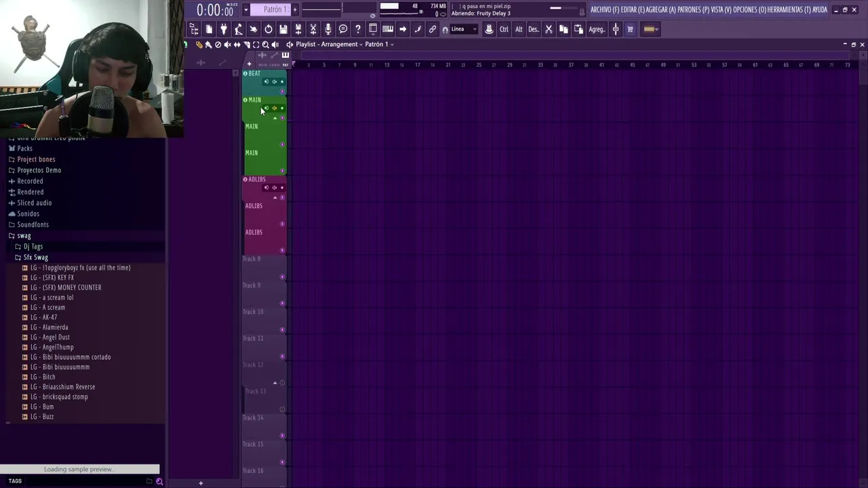
Task: Click the speech bubble icon in toolbar
Action: tap(343, 29)
